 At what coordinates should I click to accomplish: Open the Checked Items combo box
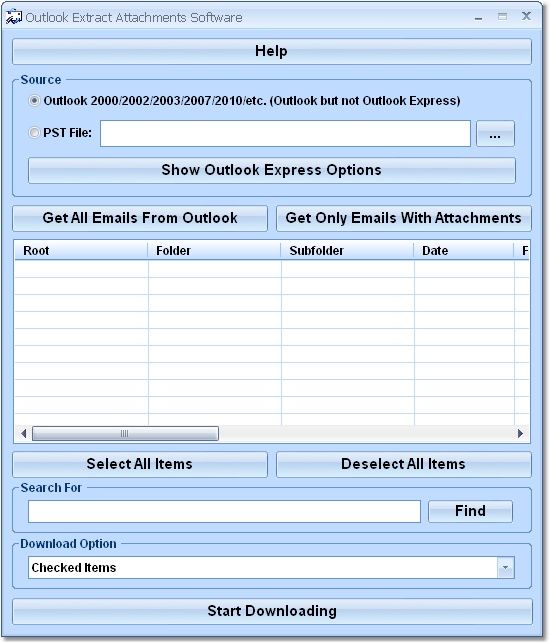coord(271,568)
